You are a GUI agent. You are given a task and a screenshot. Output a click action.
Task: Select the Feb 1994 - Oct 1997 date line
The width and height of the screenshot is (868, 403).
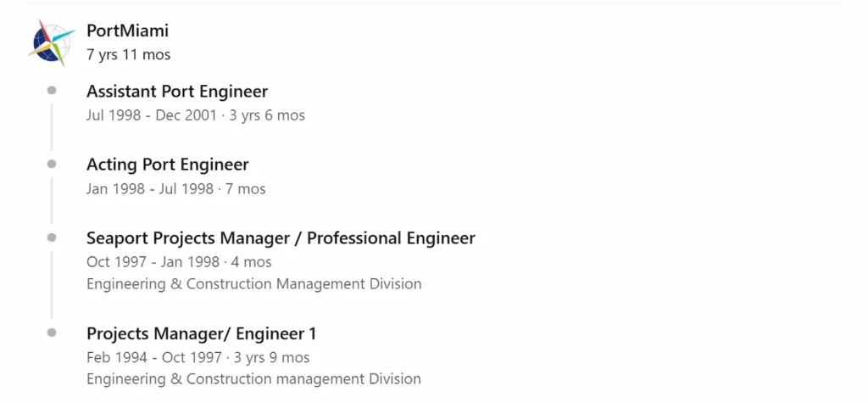coord(198,357)
